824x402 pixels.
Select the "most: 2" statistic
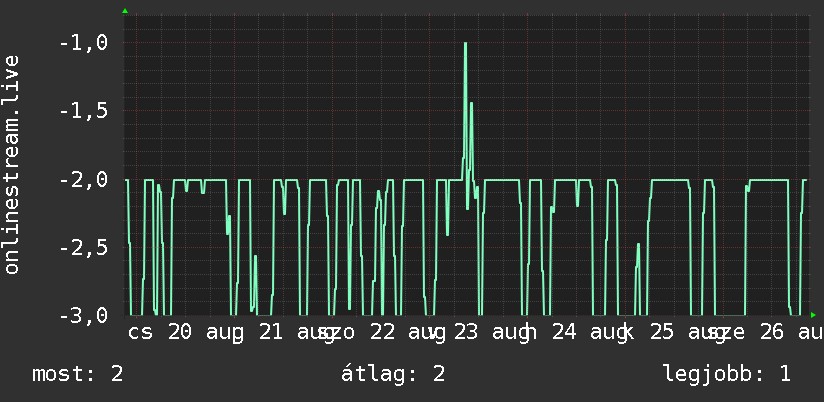(78, 374)
